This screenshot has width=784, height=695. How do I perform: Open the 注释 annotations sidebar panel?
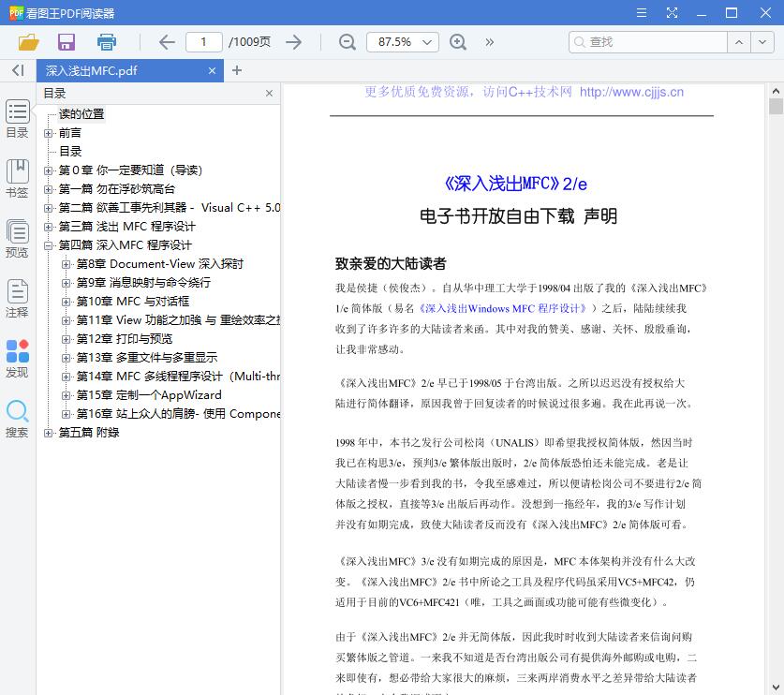[x=18, y=299]
